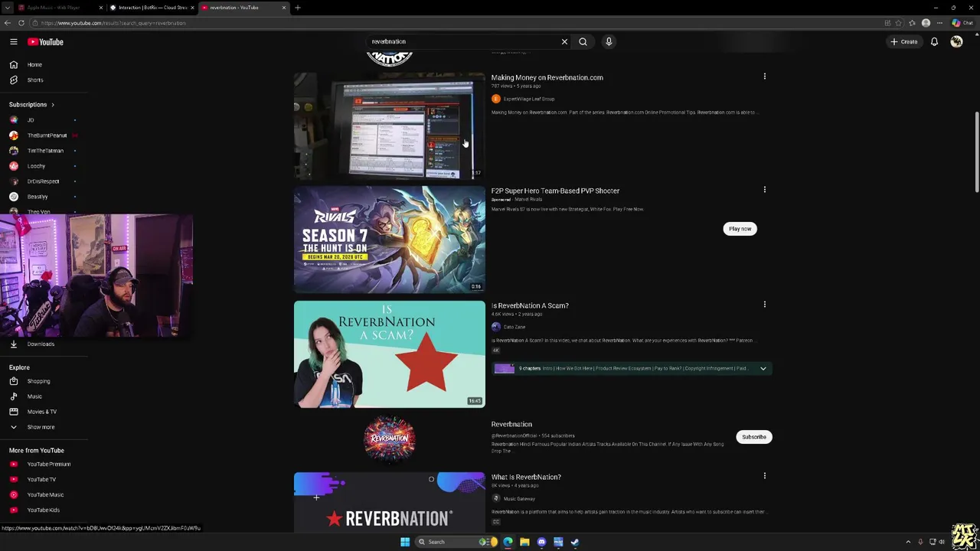The width and height of the screenshot is (980, 551).
Task: Click the magnifier search button
Action: click(x=583, y=42)
